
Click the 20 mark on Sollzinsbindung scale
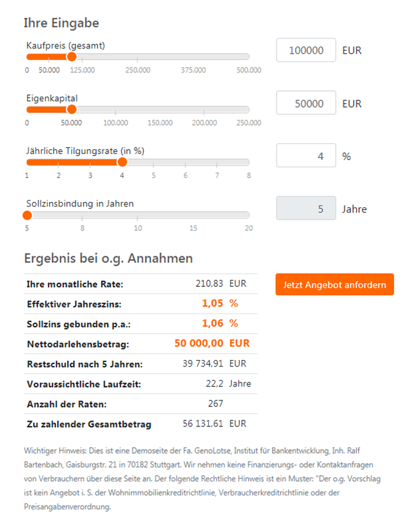tap(249, 227)
